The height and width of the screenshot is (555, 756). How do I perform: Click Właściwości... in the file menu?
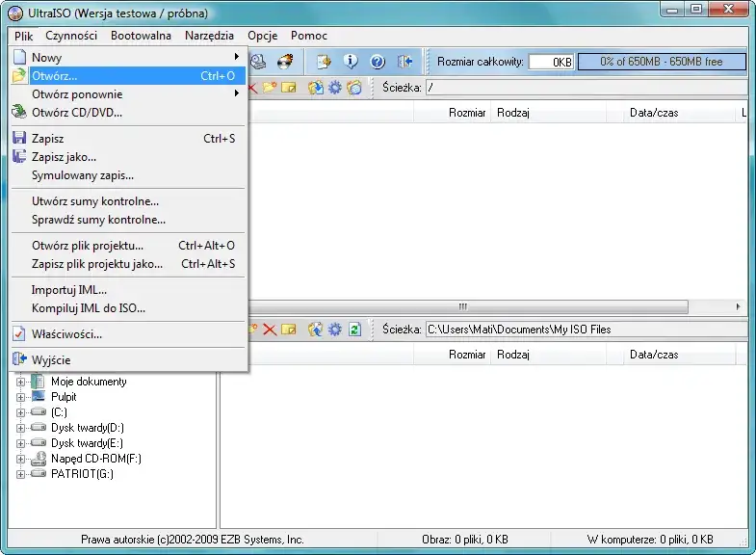66,334
